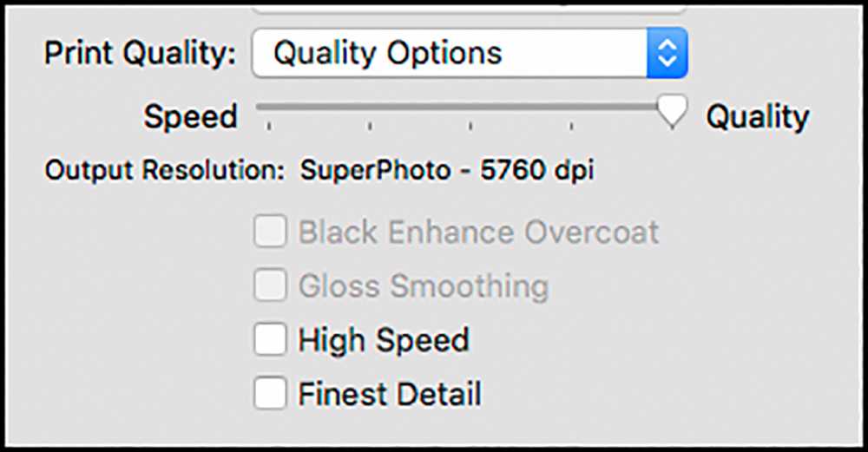This screenshot has height=452, width=868.
Task: Click the blue up-down arrows on Quality Options
Action: pos(667,53)
